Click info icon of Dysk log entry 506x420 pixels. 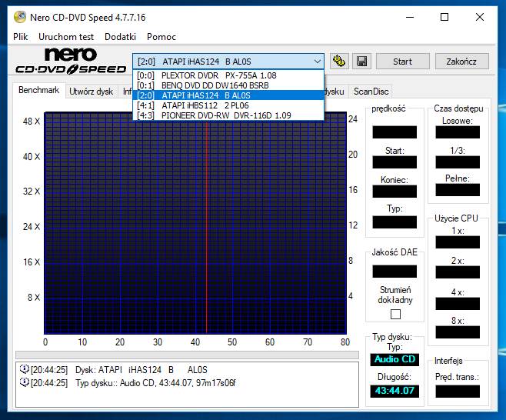[x=24, y=369]
